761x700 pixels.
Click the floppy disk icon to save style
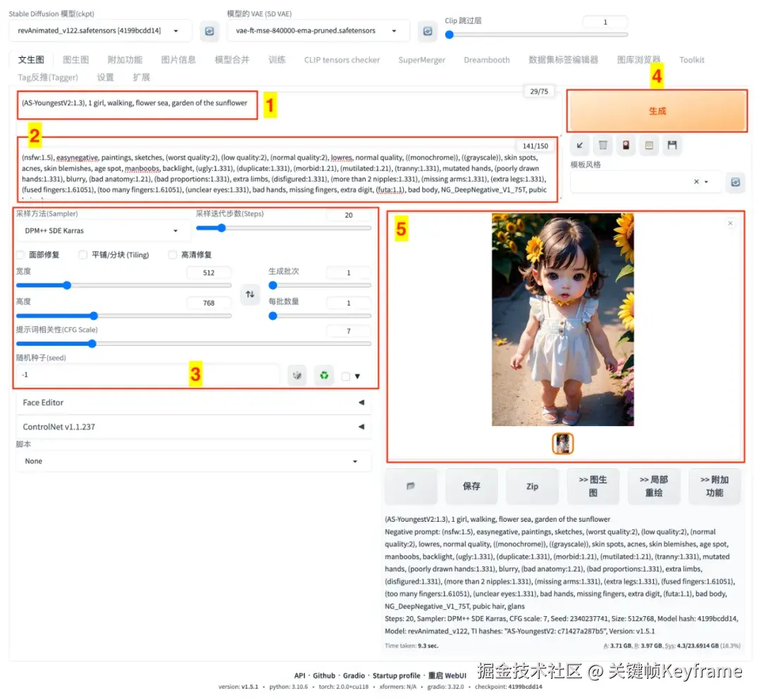pos(672,145)
